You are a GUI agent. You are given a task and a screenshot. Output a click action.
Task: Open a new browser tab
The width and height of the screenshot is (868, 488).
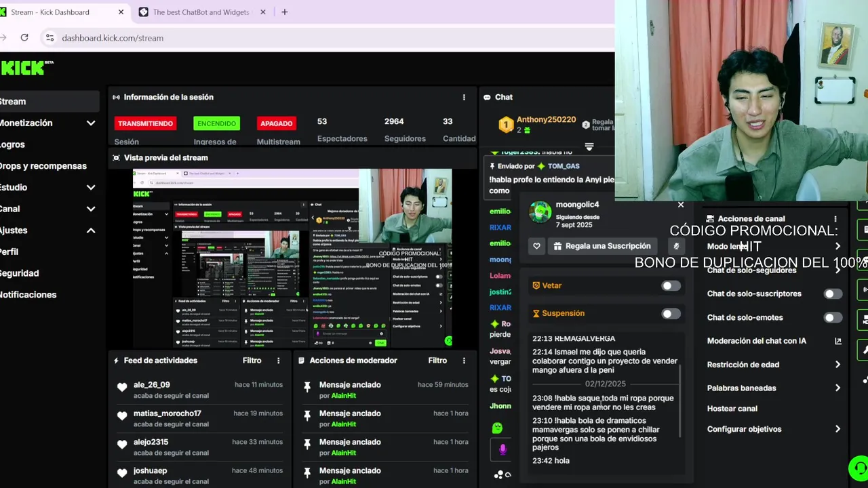click(x=284, y=12)
